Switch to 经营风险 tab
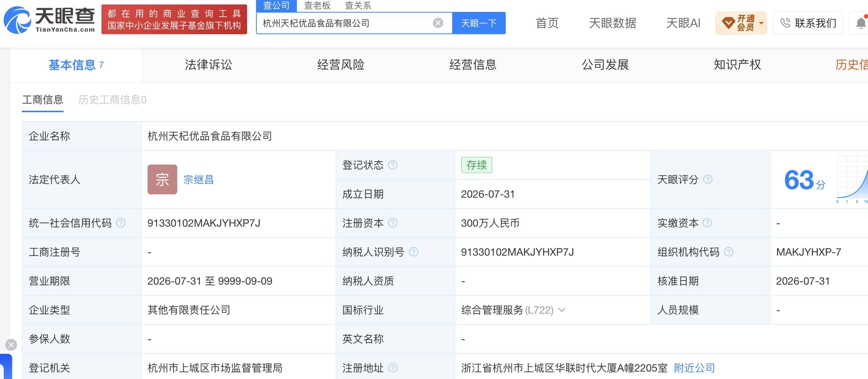868x379 pixels. click(341, 65)
